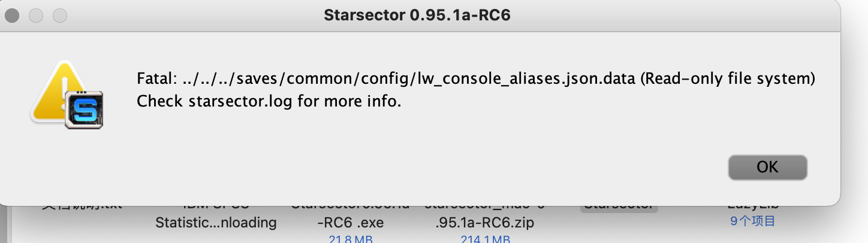Click the Starsector S badge icon
This screenshot has width=868, height=243.
click(x=84, y=110)
